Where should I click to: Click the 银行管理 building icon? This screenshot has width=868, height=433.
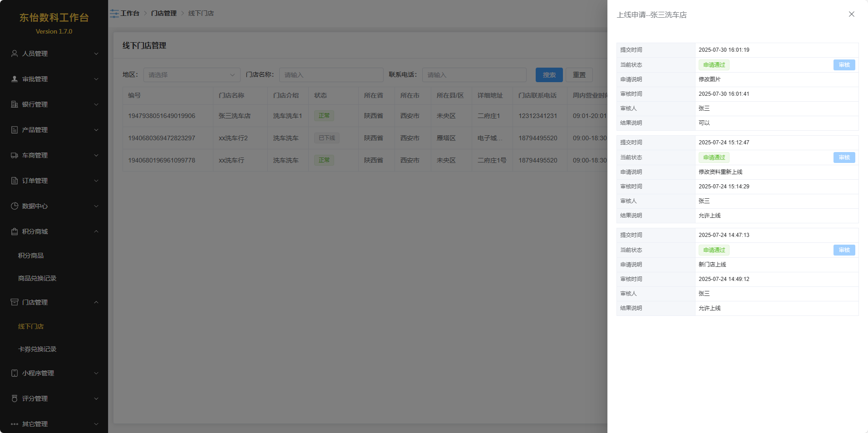tap(15, 104)
